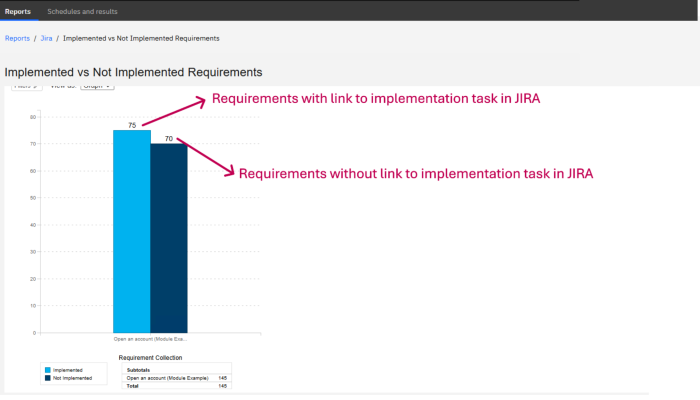The image size is (700, 400).
Task: Select the Not Implemented legend color swatch
Action: [47, 378]
